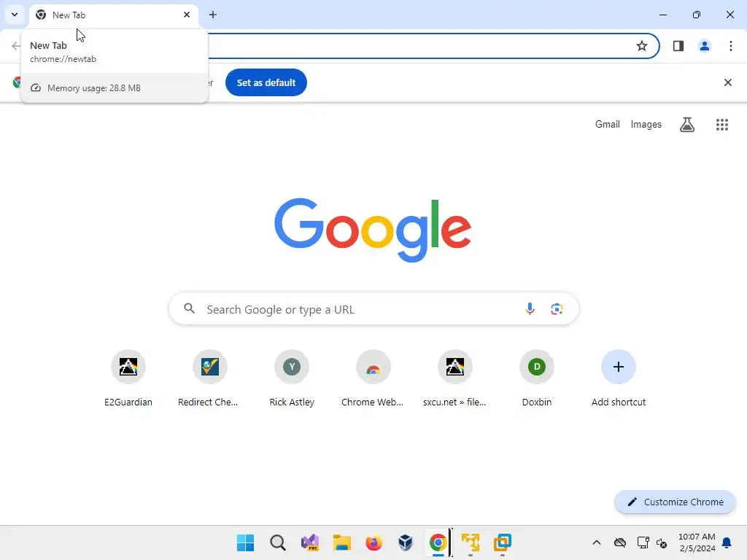Click the cloud sync tray icon
747x560 pixels.
(x=620, y=542)
